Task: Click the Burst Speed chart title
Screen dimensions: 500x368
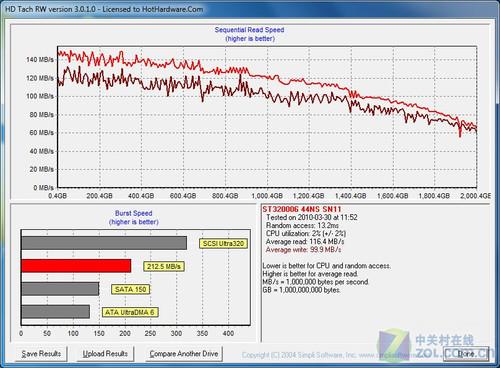Action: point(134,213)
